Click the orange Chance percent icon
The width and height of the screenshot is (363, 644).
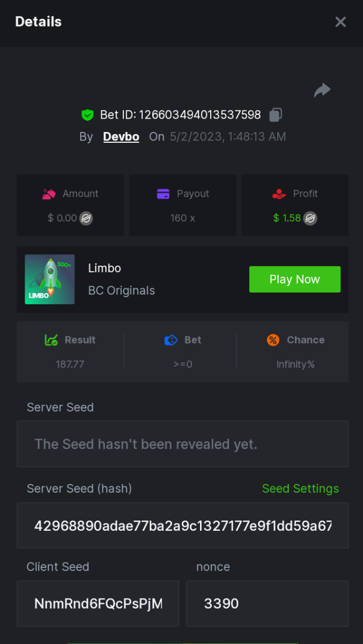tap(273, 340)
